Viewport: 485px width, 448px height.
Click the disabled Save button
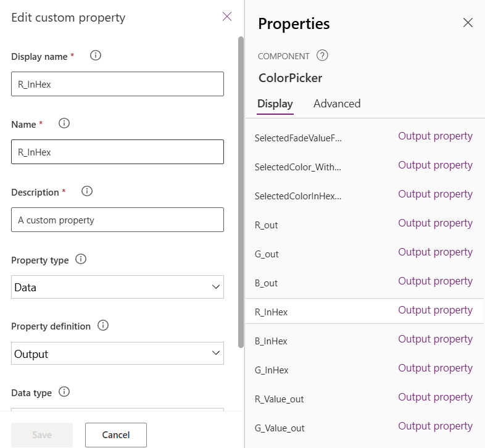point(42,434)
